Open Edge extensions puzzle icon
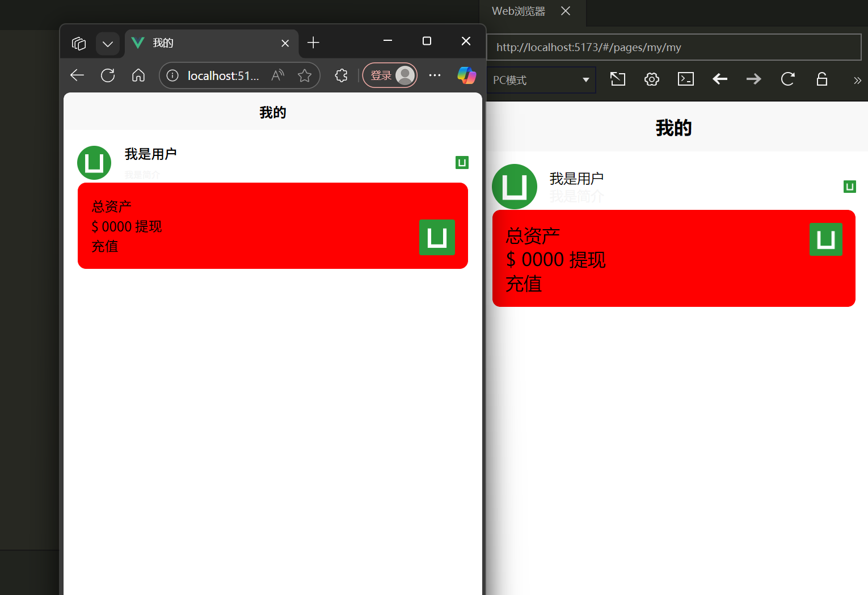Viewport: 868px width, 595px height. click(x=341, y=75)
